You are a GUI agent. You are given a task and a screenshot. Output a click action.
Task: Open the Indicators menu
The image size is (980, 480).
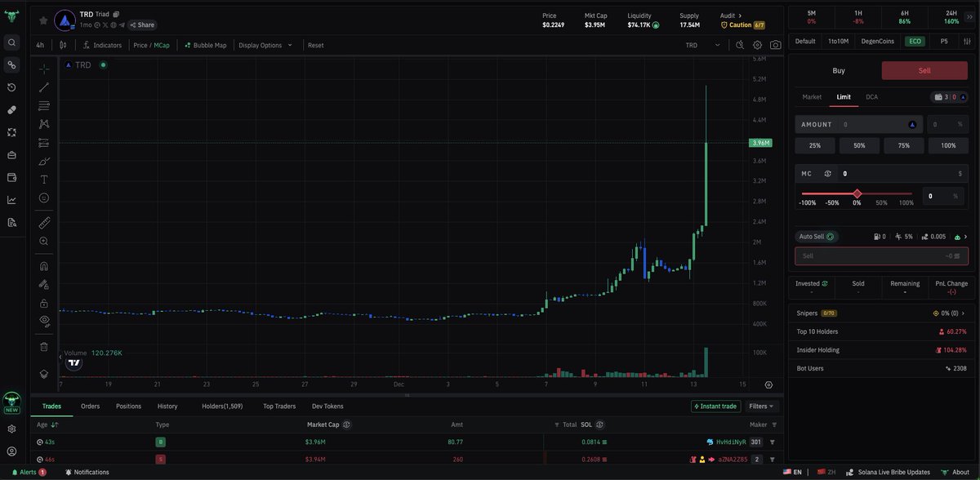click(102, 45)
